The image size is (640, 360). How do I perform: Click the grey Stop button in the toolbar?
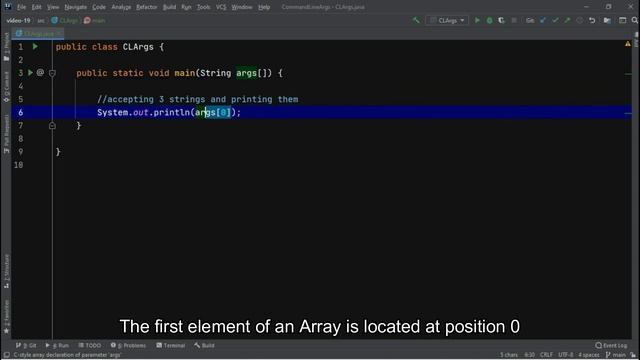tap(514, 20)
